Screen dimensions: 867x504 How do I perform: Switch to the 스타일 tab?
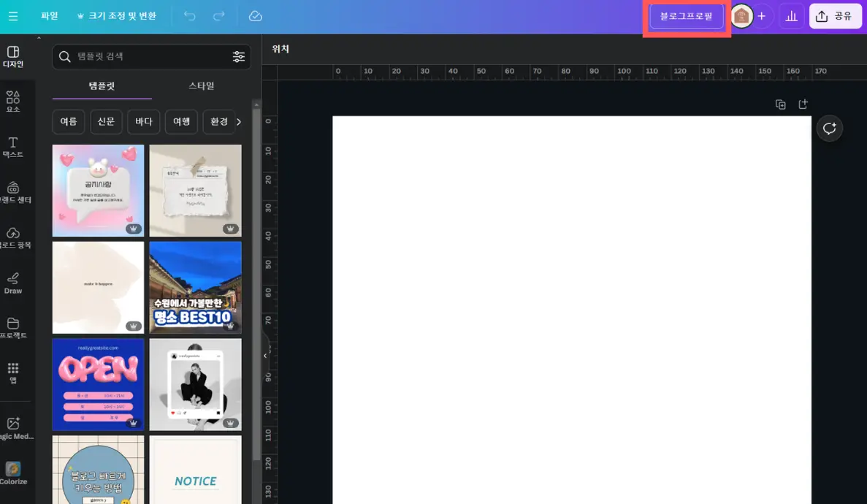pos(202,85)
